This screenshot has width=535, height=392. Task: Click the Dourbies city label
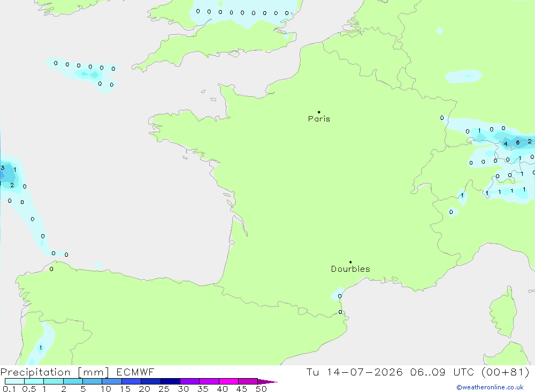(350, 269)
